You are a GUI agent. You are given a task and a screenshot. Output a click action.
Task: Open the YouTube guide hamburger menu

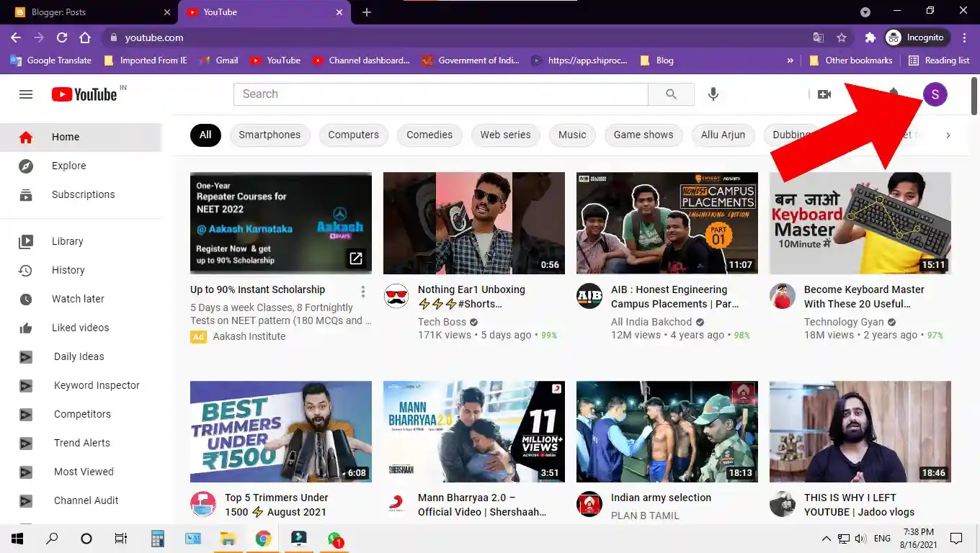tap(26, 94)
